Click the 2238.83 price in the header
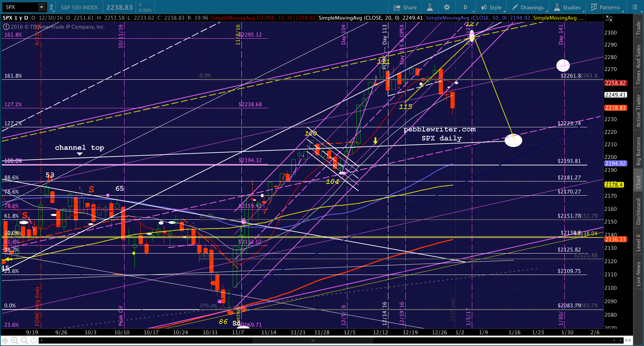This screenshot has height=346, width=644. [x=119, y=7]
